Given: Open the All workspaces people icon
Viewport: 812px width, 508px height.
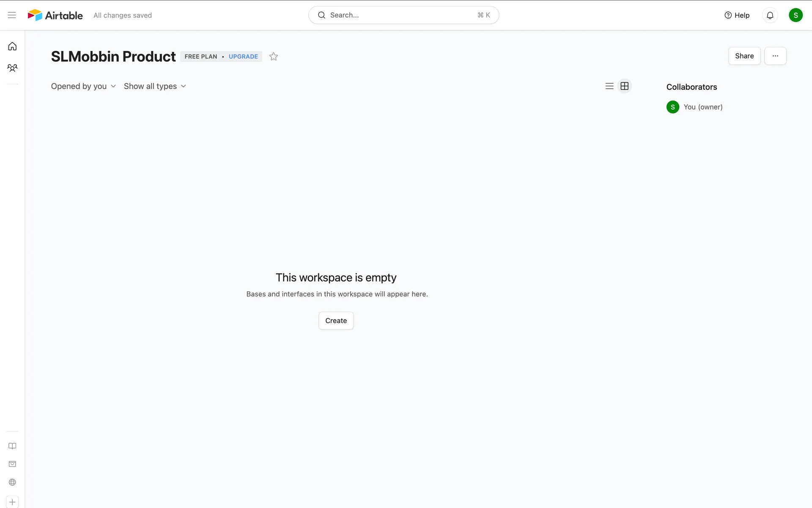Looking at the screenshot, I should point(12,68).
